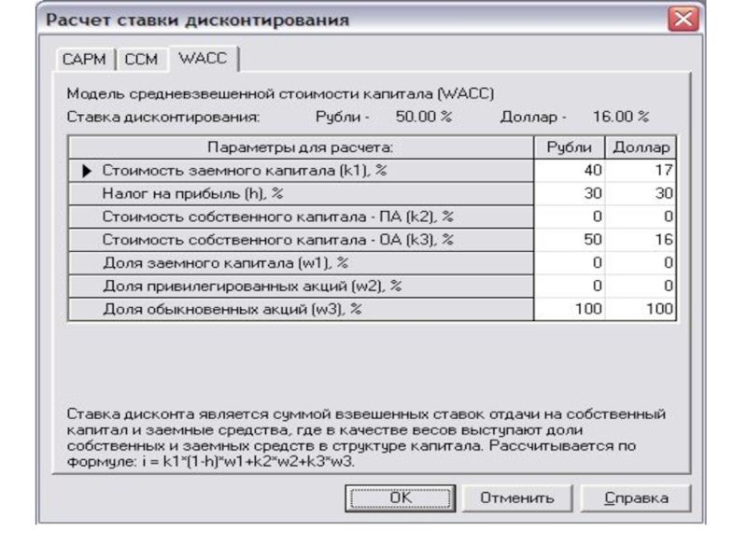The height and width of the screenshot is (560, 747).
Task: Select the row Доля обыкновенных акций (w3), %
Action: click(301, 309)
